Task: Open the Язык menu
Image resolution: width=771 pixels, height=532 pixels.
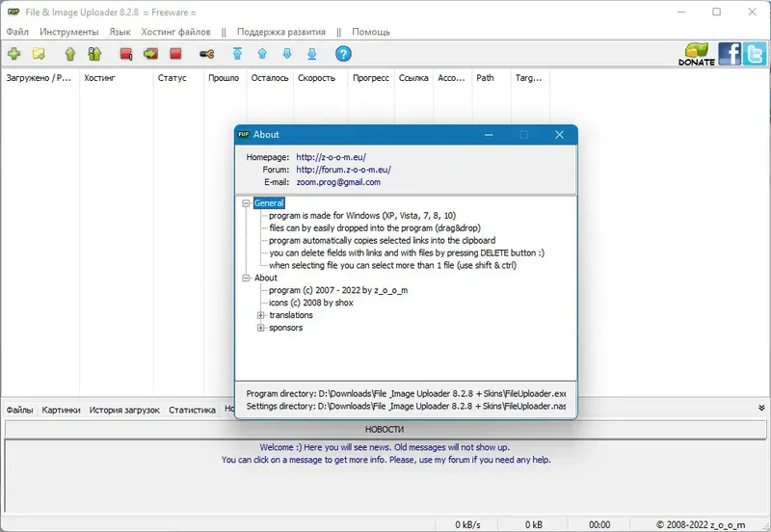Action: [120, 32]
